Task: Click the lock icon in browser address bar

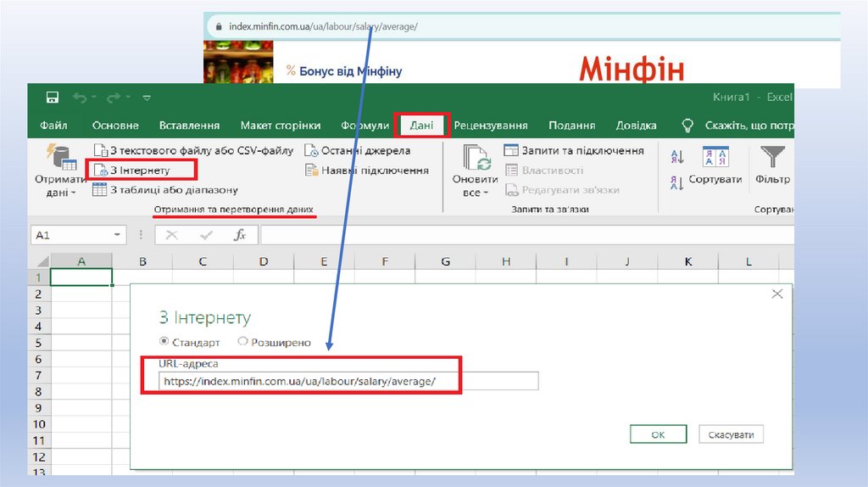Action: coord(219,26)
